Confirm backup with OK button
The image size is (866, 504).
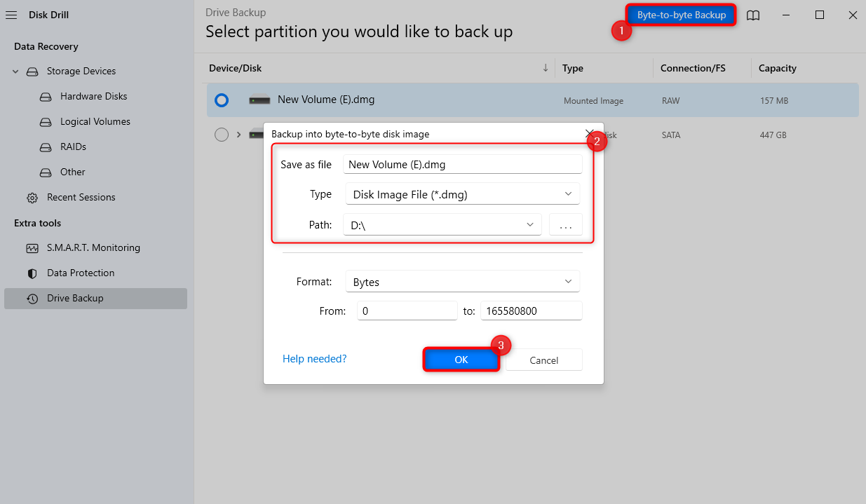point(461,360)
